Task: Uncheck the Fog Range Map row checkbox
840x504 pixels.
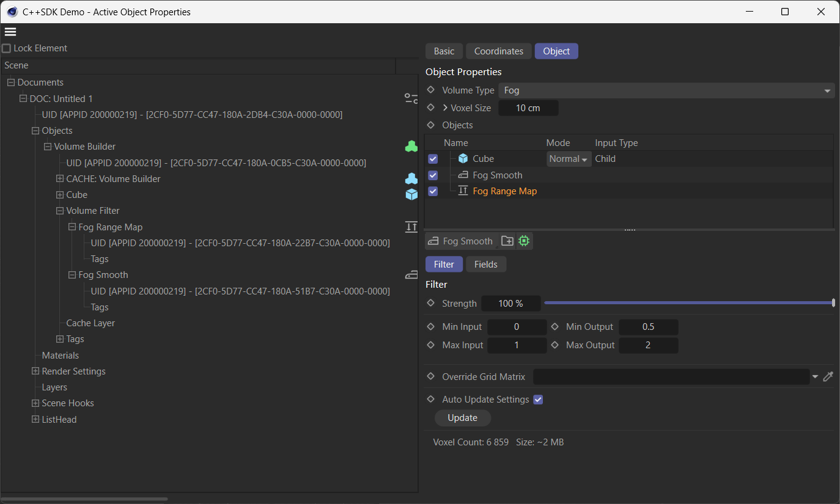Action: (433, 191)
